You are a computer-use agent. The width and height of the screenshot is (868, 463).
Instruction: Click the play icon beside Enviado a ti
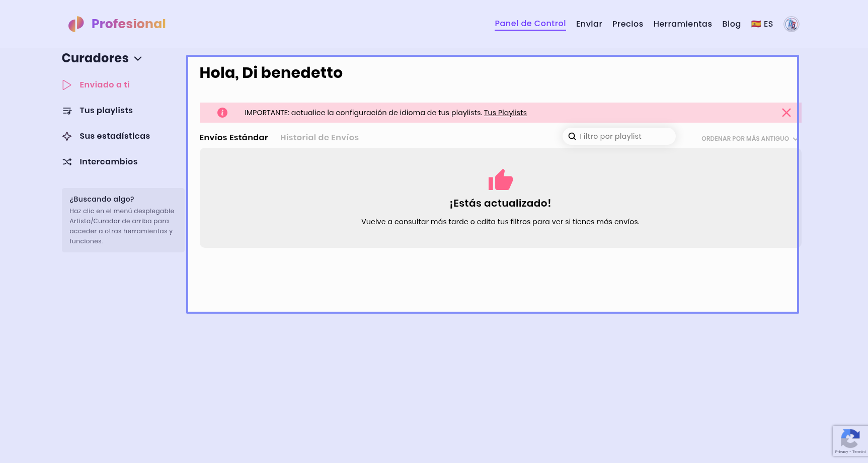pyautogui.click(x=66, y=85)
